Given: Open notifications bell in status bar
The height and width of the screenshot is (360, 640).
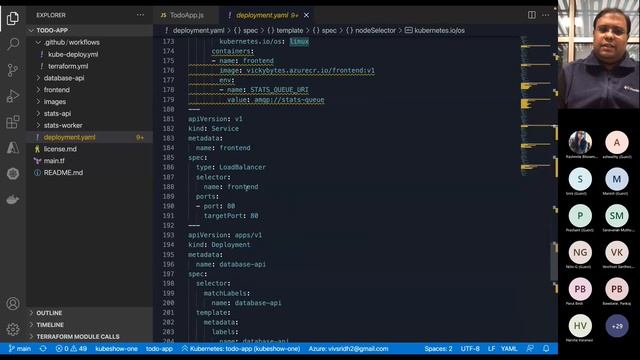Looking at the screenshot, I should (x=546, y=349).
